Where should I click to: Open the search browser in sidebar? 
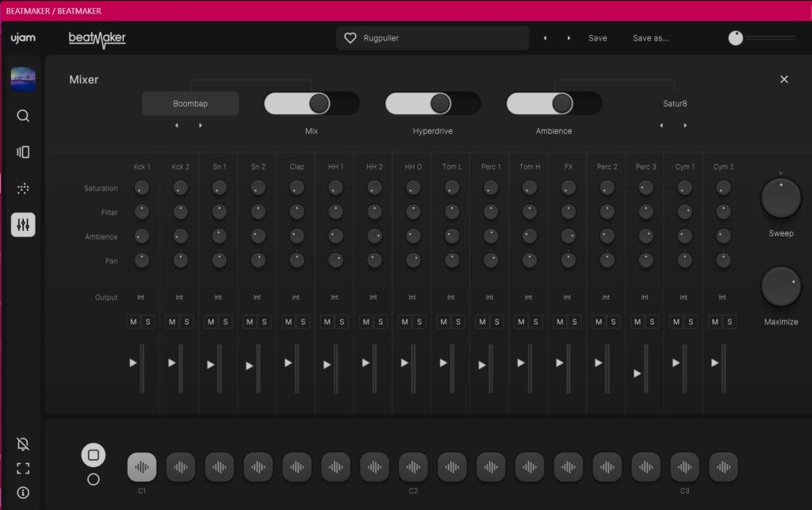click(23, 116)
